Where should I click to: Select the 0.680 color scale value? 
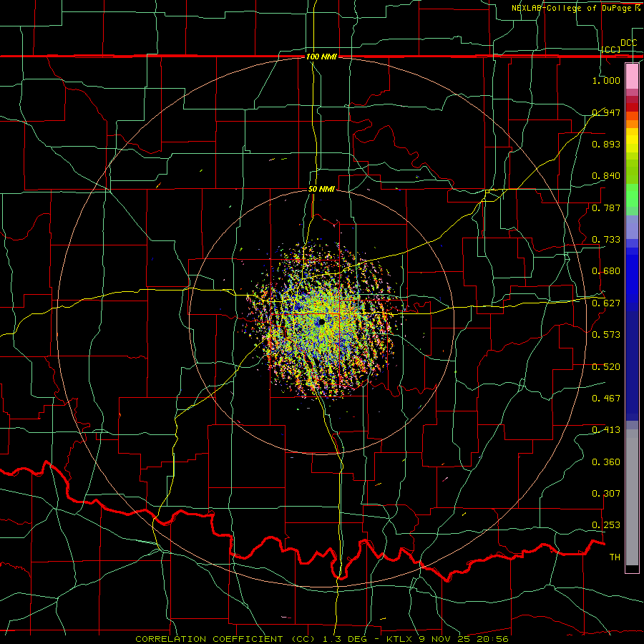point(606,271)
